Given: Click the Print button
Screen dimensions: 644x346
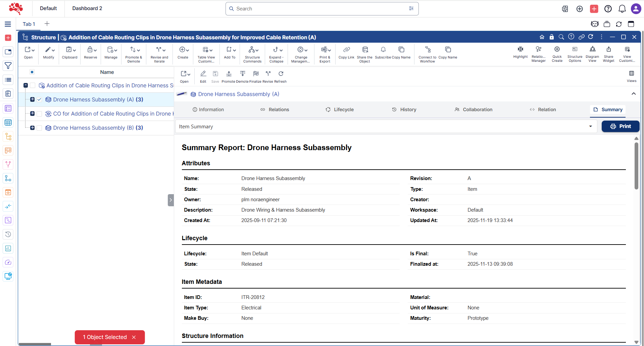Looking at the screenshot, I should pyautogui.click(x=620, y=126).
